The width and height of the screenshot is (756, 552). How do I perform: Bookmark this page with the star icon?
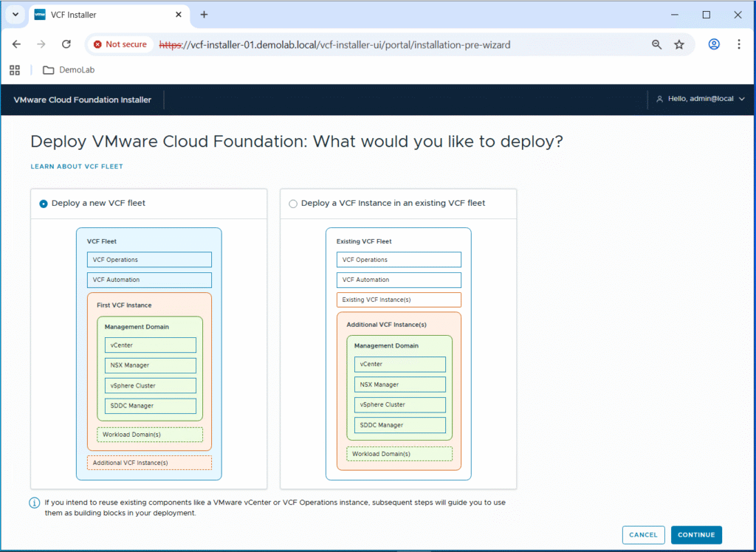tap(679, 44)
